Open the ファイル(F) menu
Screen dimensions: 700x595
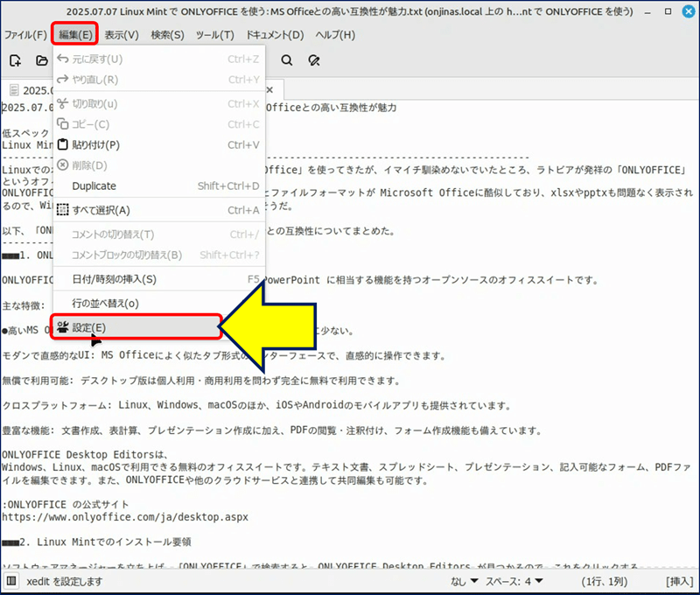pos(25,35)
